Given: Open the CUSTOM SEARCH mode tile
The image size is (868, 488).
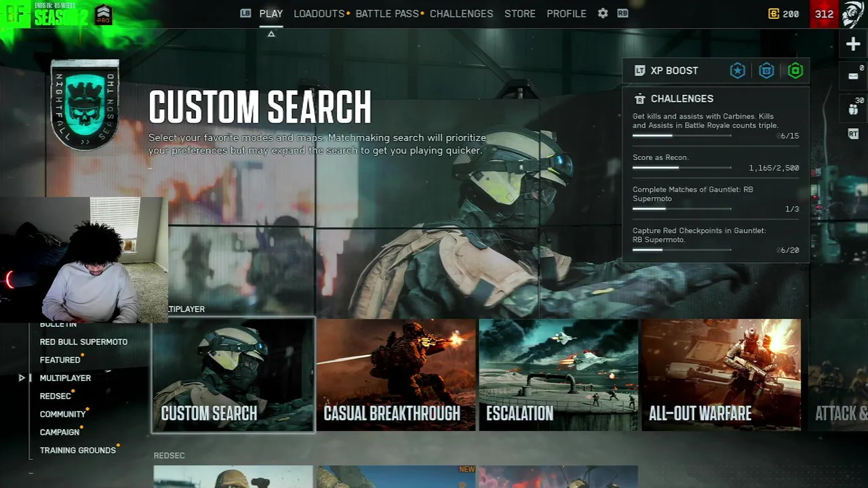Looking at the screenshot, I should (x=233, y=375).
